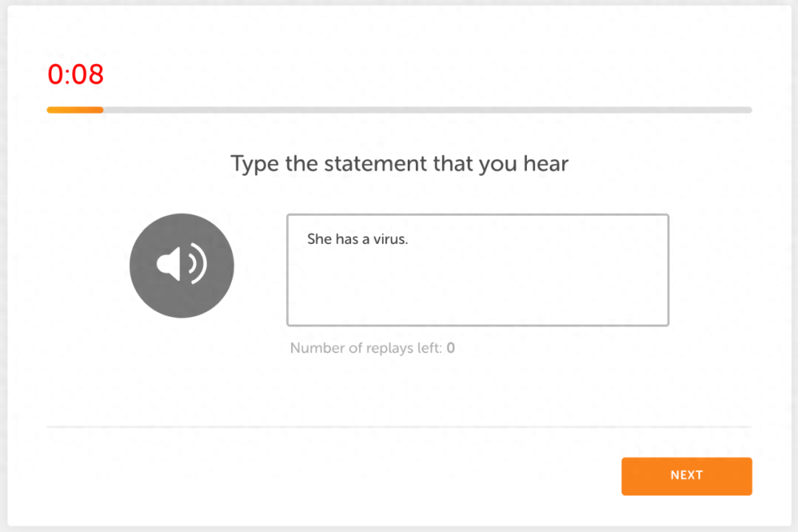This screenshot has height=532, width=798.
Task: Click inside the answer text box
Action: coord(477,270)
